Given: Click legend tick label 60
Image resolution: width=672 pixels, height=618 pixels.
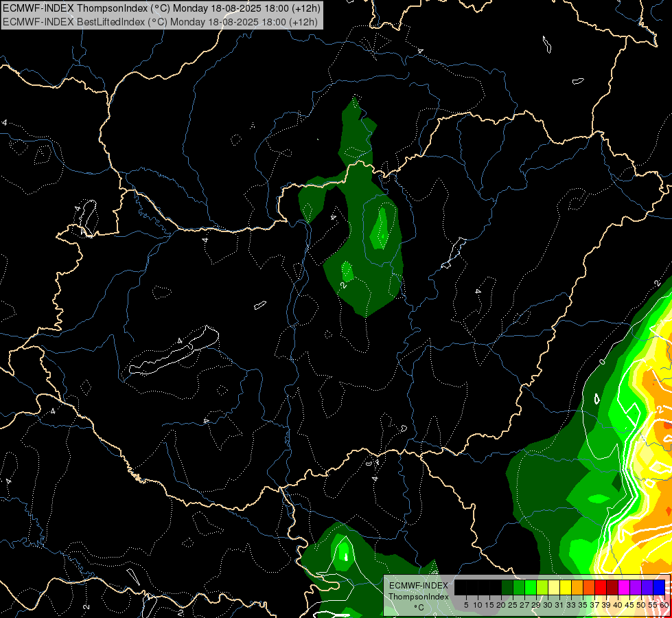Looking at the screenshot, I should 664,605.
